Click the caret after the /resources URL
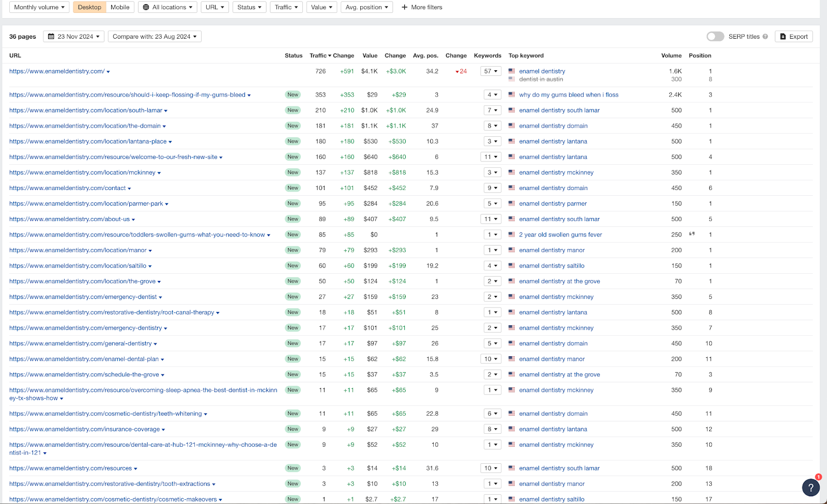The width and height of the screenshot is (827, 504). tap(135, 469)
